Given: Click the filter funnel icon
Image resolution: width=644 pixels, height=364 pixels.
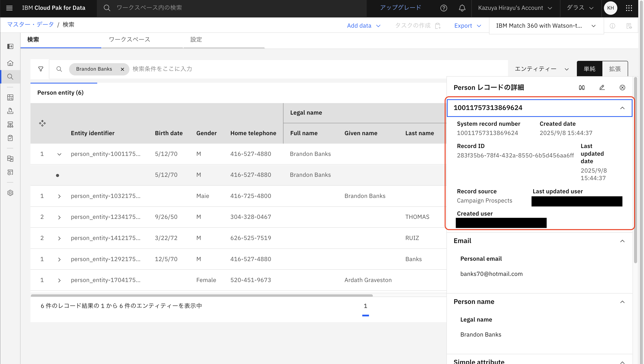Looking at the screenshot, I should pyautogui.click(x=40, y=69).
